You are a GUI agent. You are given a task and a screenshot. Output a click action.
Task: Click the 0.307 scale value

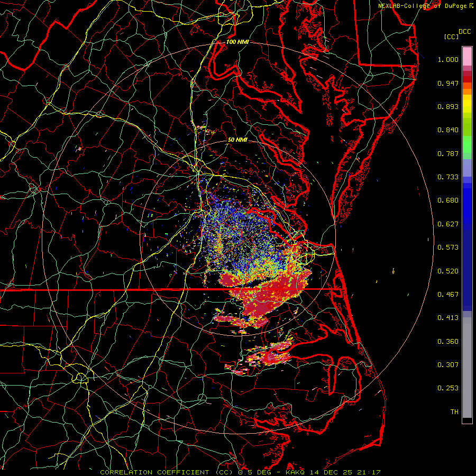pos(448,365)
